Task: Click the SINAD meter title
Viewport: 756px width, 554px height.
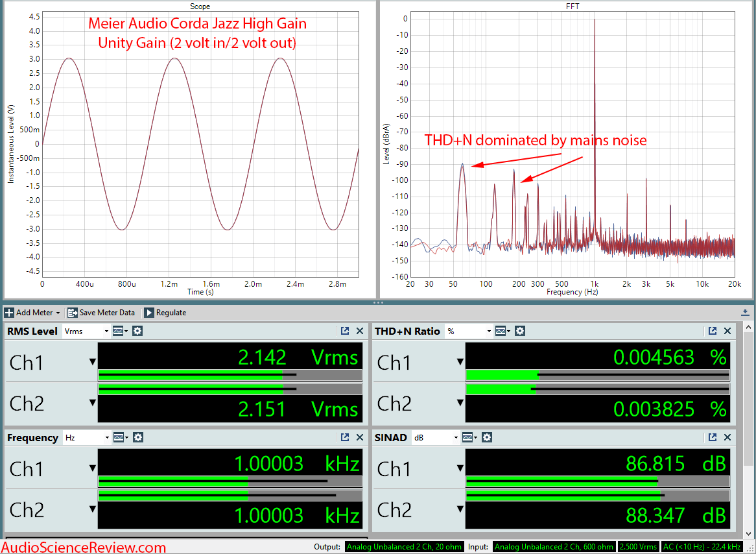Action: [390, 438]
